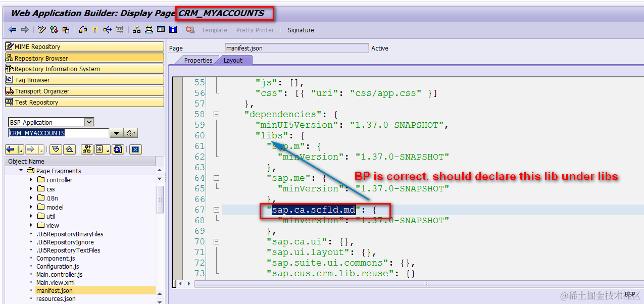Open the Repository Browser panel
Screen dimensions: 644x304
pos(84,58)
